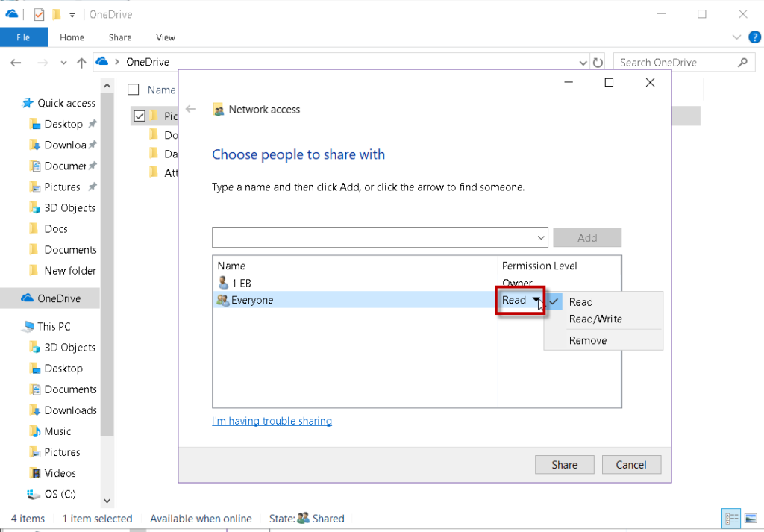Open the Customize Quick Access Toolbar dropdown

[72, 15]
